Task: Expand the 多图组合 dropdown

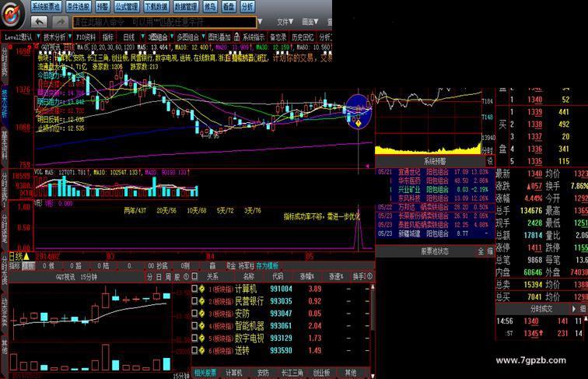Action: click(x=204, y=37)
